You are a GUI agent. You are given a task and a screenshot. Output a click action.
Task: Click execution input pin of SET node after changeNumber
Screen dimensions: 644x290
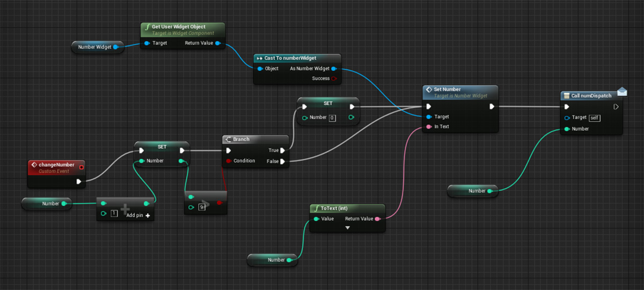click(x=141, y=151)
